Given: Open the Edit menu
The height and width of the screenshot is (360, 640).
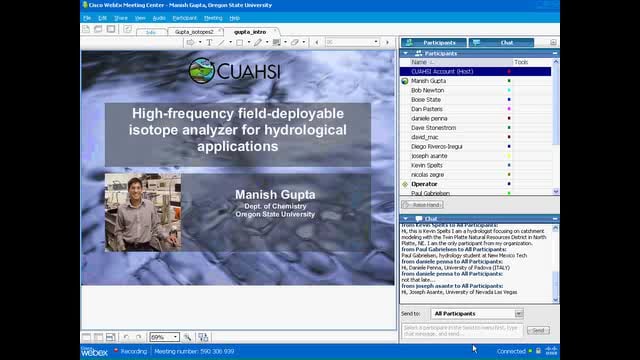Looking at the screenshot, I should [102, 18].
